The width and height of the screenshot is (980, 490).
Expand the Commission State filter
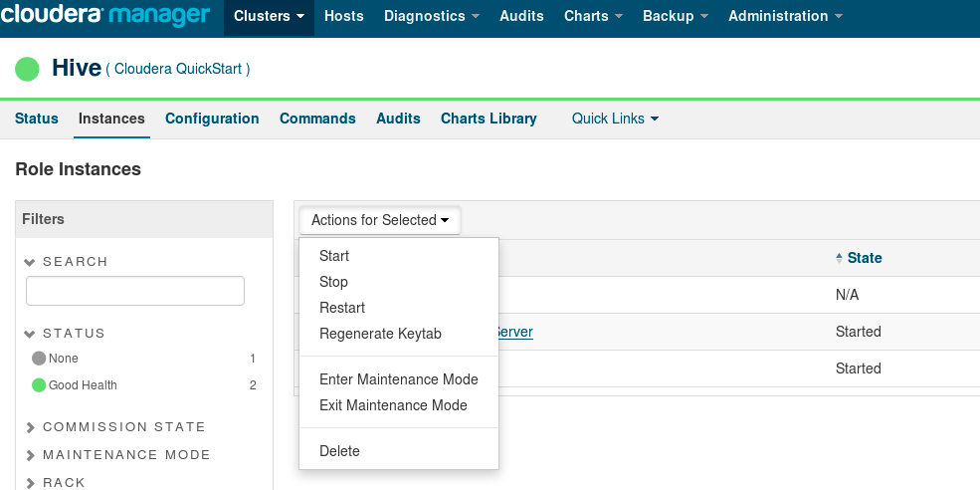(x=30, y=427)
